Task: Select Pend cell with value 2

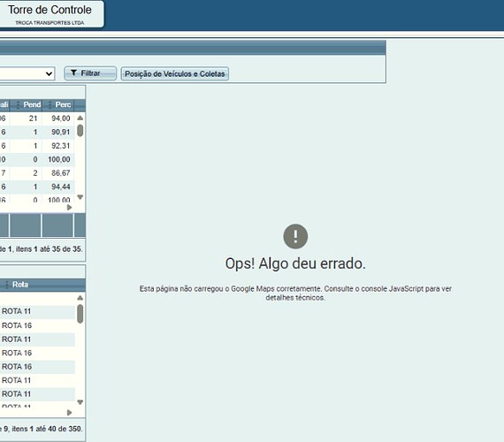Action: (x=26, y=173)
